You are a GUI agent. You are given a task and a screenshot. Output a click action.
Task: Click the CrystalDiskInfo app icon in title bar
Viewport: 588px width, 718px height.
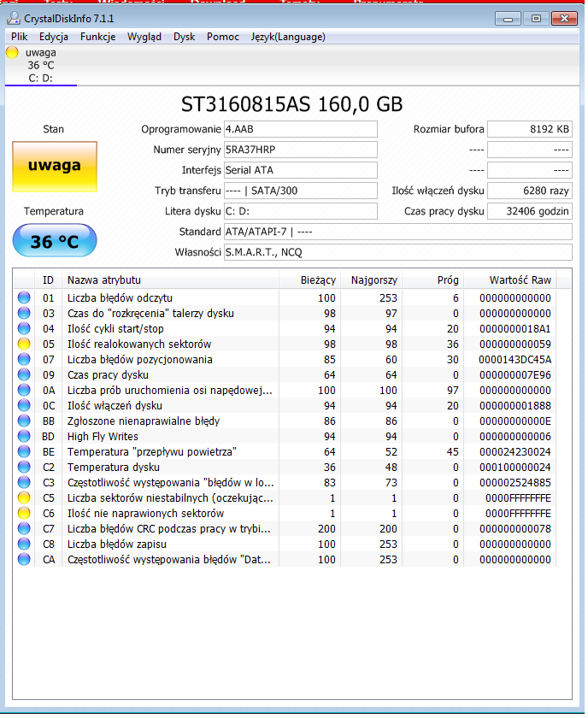pos(12,19)
